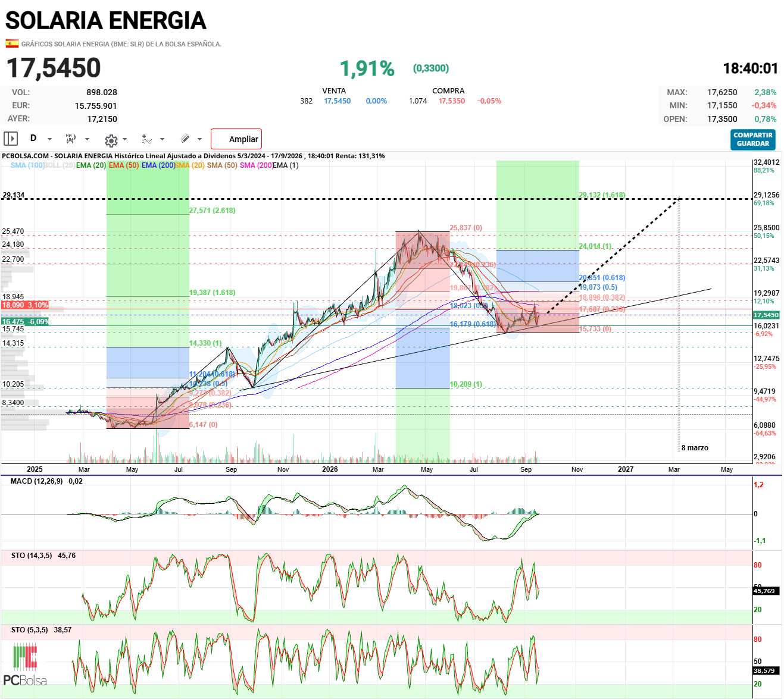Image resolution: width=784 pixels, height=699 pixels.
Task: Toggle the EMA (50) indicator label
Action: coord(124,165)
